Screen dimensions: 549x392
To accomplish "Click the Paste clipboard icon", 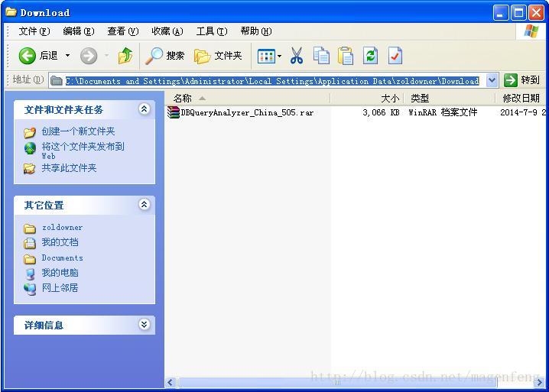I will pos(346,56).
